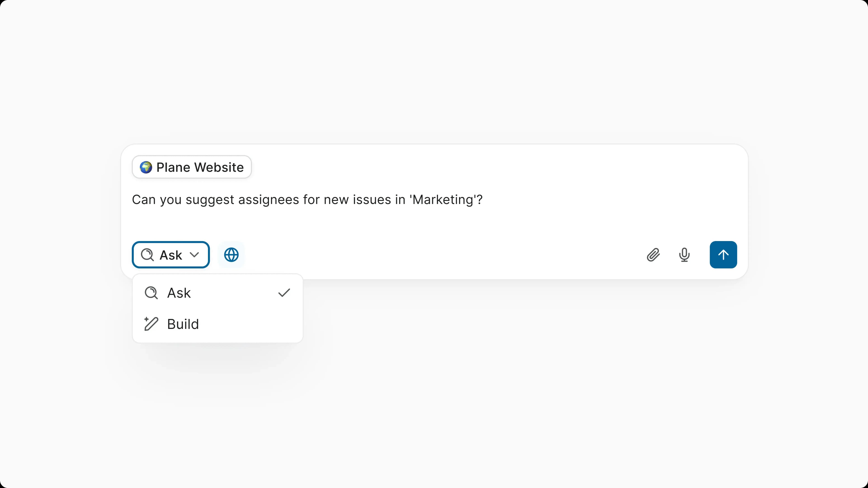Click the prompt text about Marketing assignees
Image resolution: width=868 pixels, height=488 pixels.
[307, 200]
